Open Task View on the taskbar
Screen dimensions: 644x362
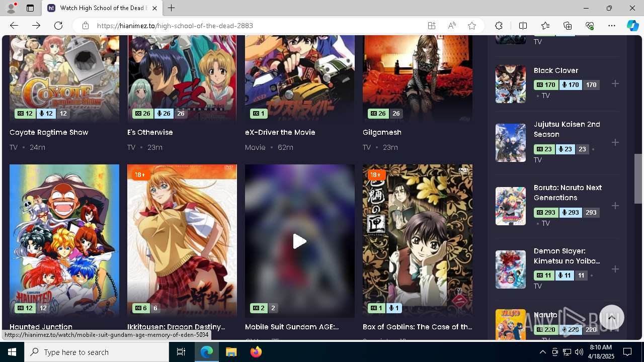[181, 352]
